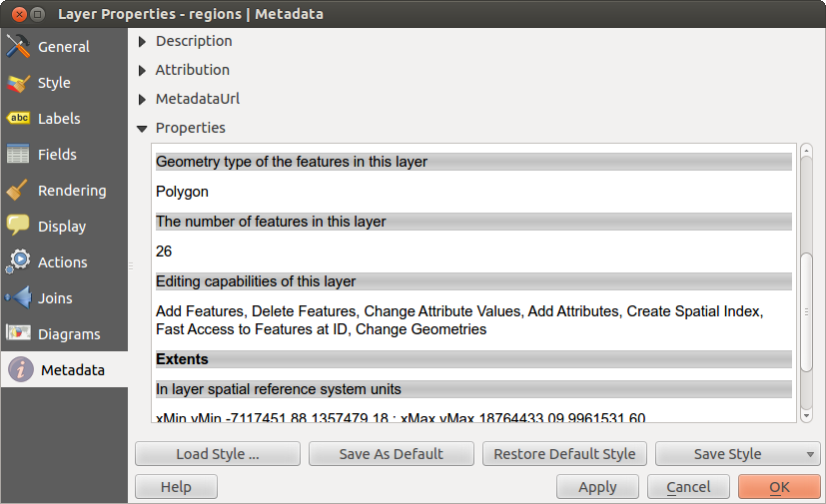Collapse the Properties section
Screen dimensions: 826x504
point(142,128)
